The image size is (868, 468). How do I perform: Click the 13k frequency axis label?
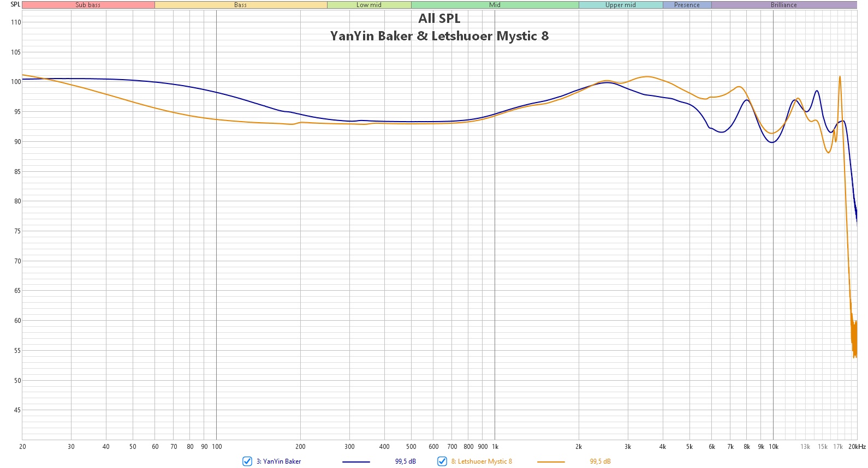click(x=805, y=447)
